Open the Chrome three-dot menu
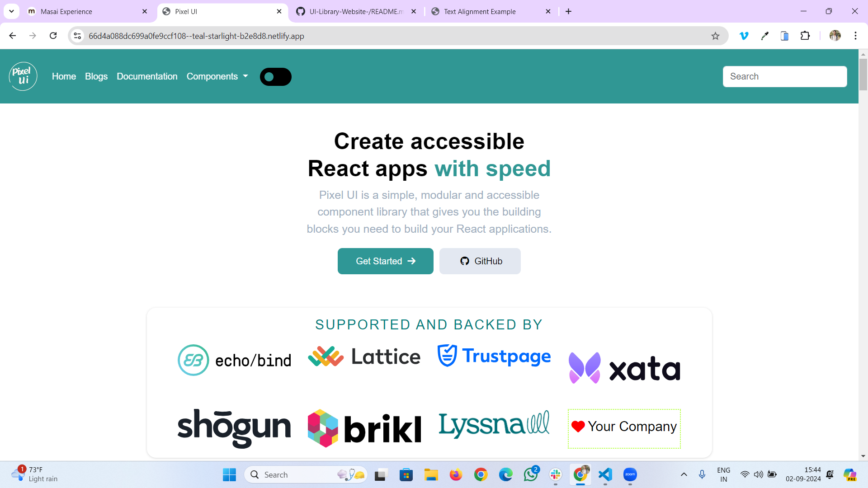868x488 pixels. click(855, 36)
